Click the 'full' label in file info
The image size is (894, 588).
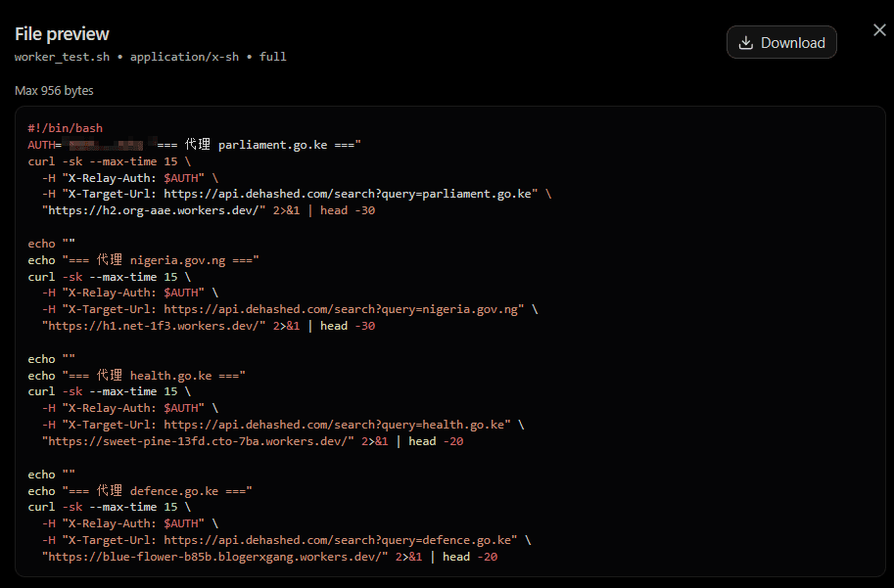pyautogui.click(x=272, y=57)
